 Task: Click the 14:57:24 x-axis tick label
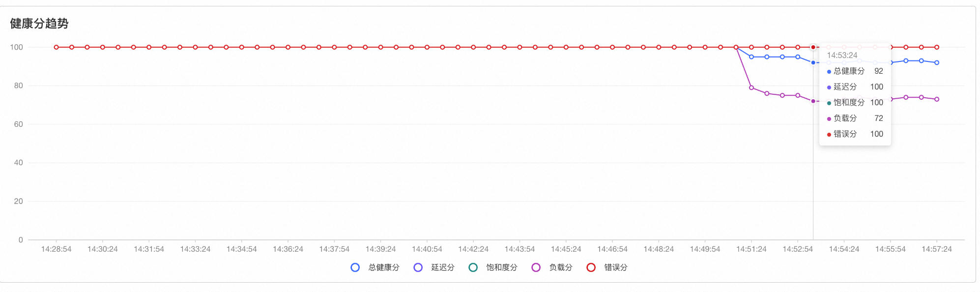pyautogui.click(x=937, y=249)
